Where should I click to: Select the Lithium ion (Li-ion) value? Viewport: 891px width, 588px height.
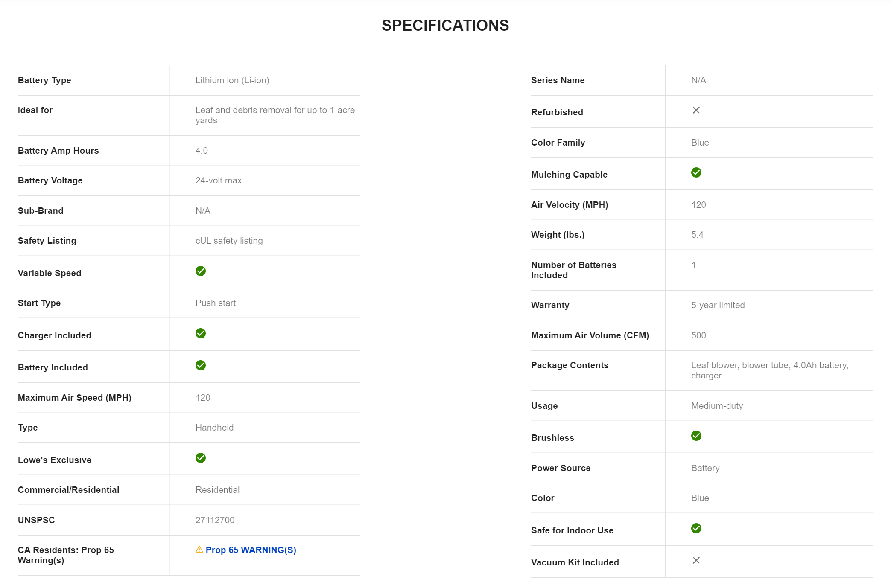pos(232,80)
